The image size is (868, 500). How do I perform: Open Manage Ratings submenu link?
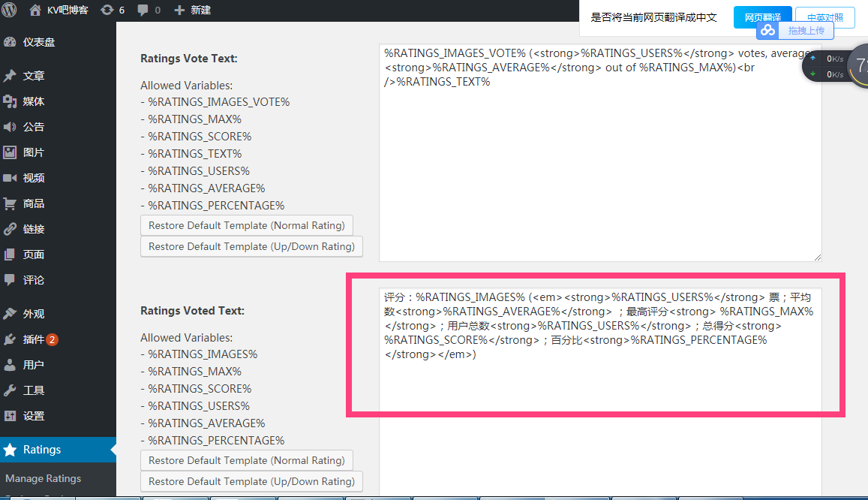[44, 478]
